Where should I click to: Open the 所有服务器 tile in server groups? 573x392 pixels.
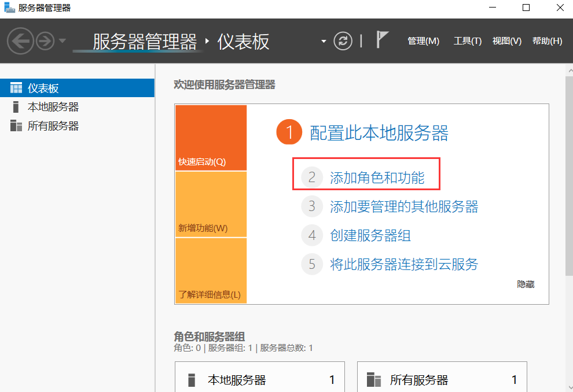point(442,377)
